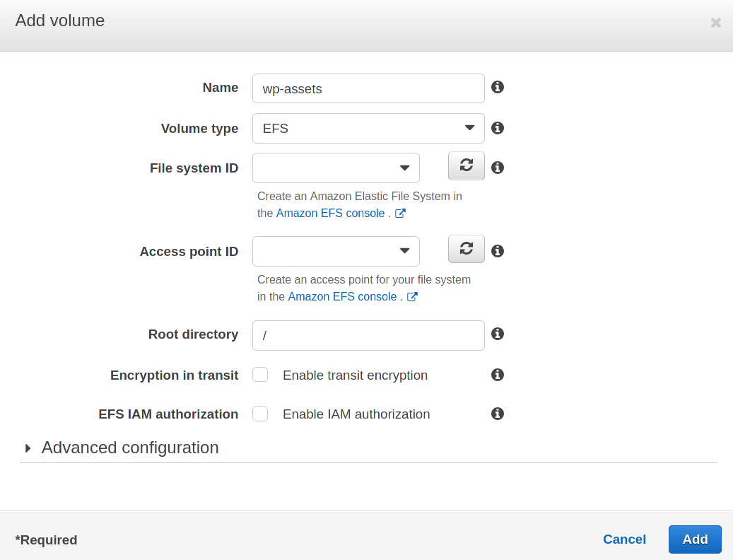Click into the Root directory field
733x560 pixels.
coord(368,336)
